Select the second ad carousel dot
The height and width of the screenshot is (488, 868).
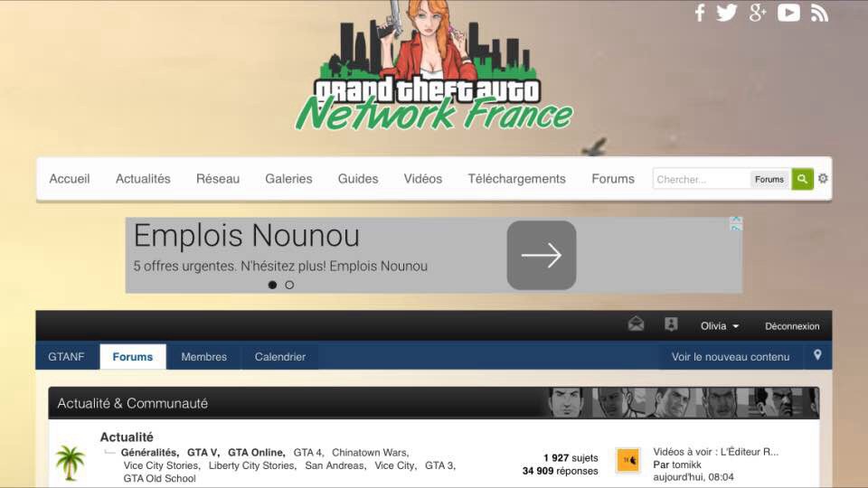tap(289, 285)
